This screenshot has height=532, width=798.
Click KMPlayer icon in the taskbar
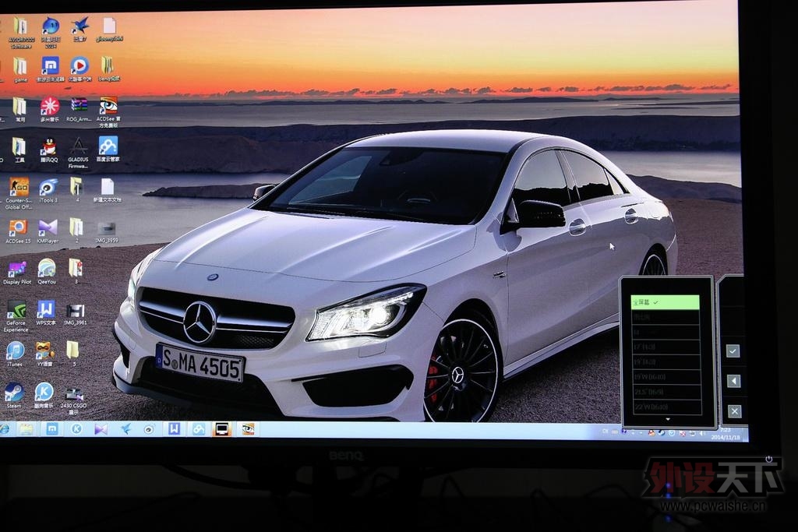[x=101, y=429]
